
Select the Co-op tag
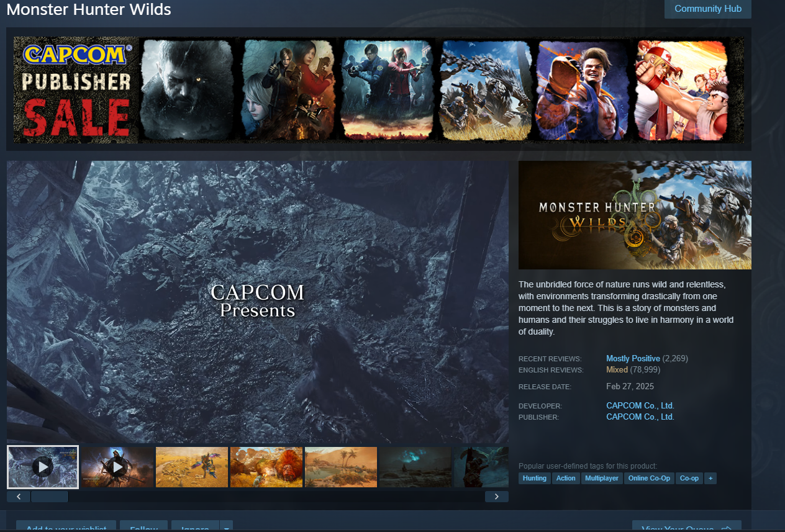coord(689,478)
